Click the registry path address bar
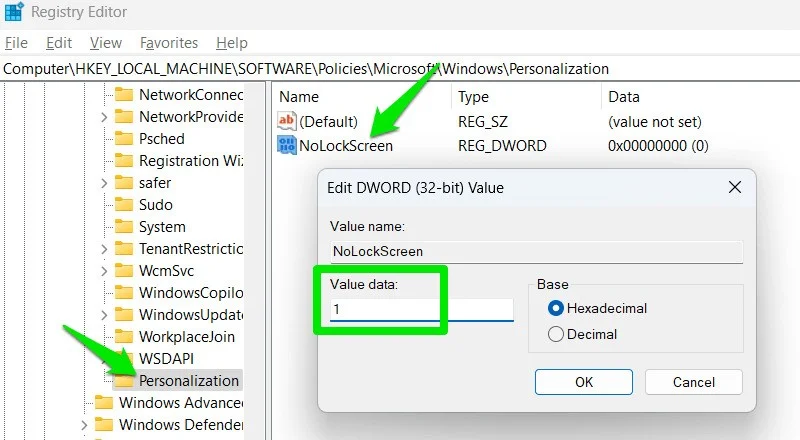Screen dimensions: 800x440 tap(400, 69)
